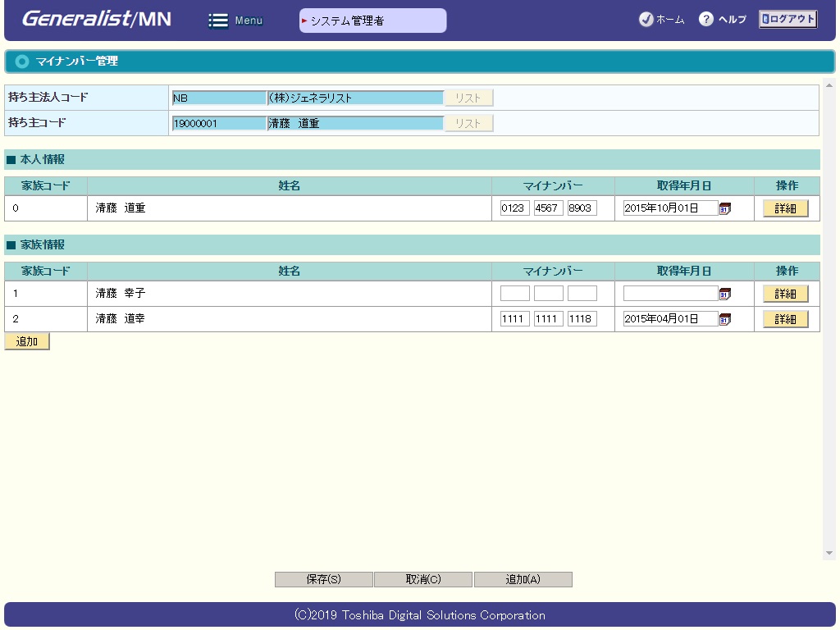Viewport: 840px width, 630px height.
Task: Open details for 清藤 道重
Action: point(785,208)
